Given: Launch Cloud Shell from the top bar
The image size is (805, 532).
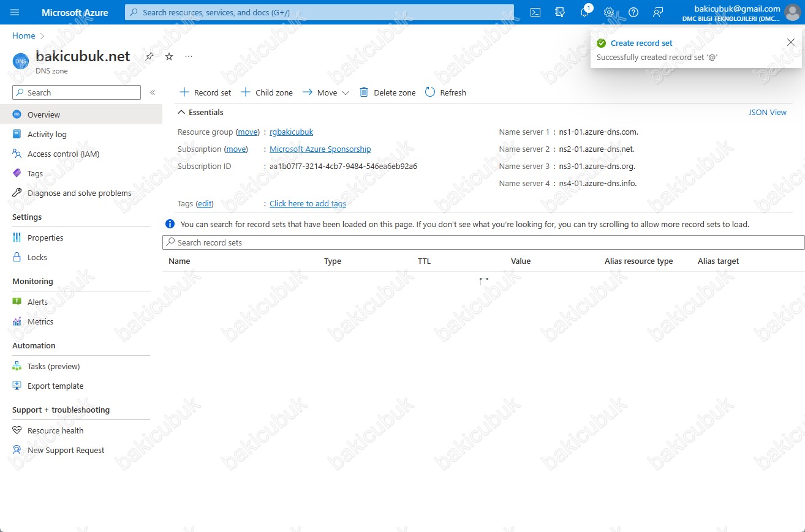Looking at the screenshot, I should (535, 12).
